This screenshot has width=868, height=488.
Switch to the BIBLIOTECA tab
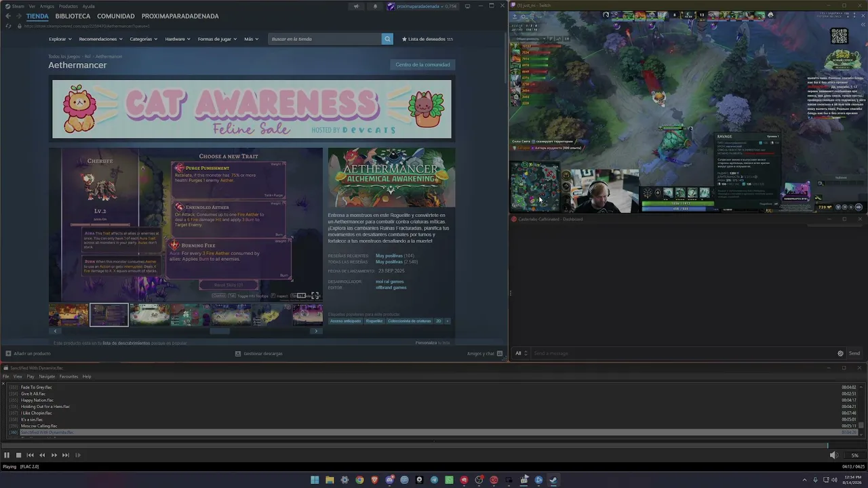(73, 16)
